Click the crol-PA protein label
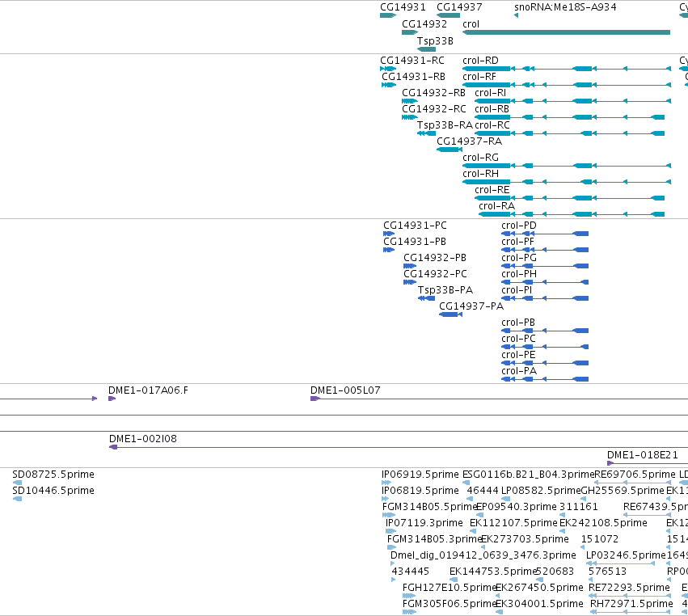Screen dimensions: 688x616 click(x=519, y=371)
